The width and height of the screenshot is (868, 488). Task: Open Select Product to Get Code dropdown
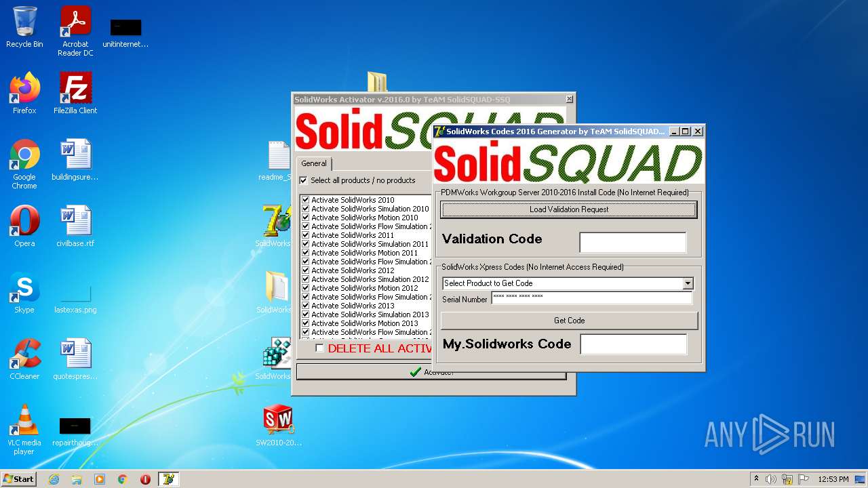coord(688,283)
